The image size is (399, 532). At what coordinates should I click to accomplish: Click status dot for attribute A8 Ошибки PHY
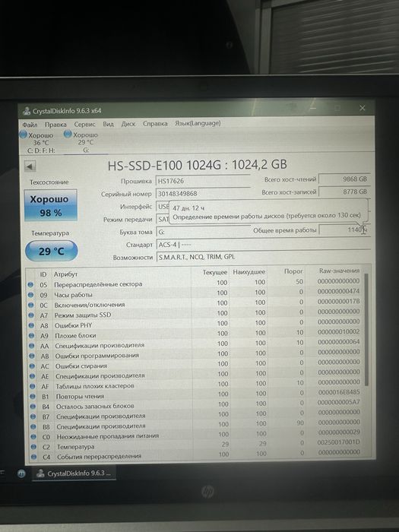tap(31, 325)
